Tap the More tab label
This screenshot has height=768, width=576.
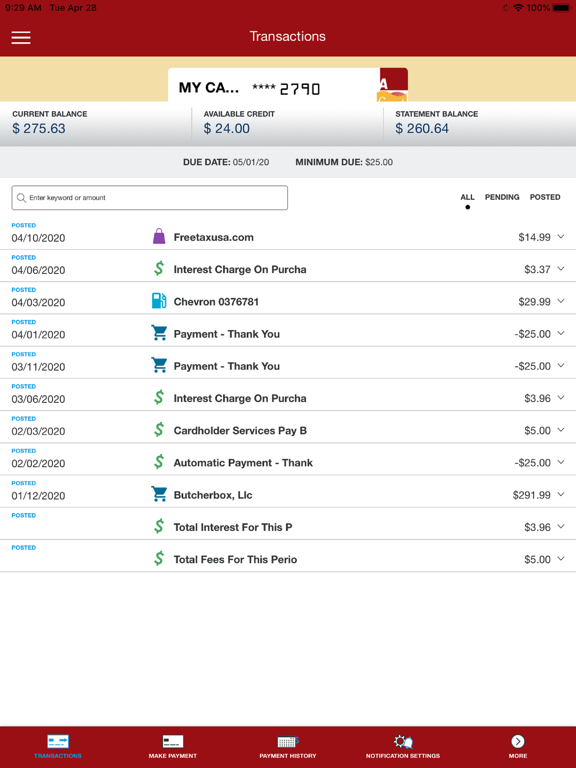[518, 756]
